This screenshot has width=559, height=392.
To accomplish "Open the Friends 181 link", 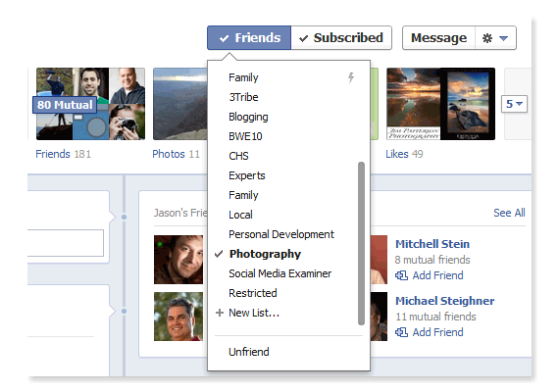I will click(x=64, y=154).
